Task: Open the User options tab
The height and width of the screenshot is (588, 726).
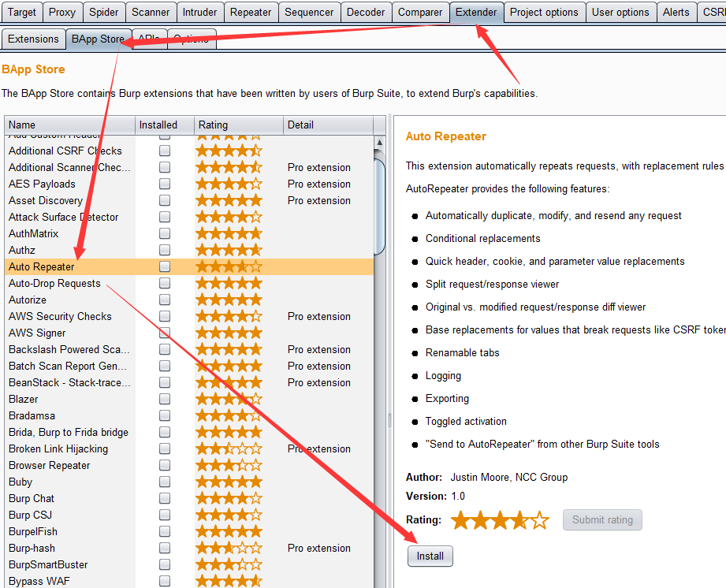Action: tap(620, 12)
